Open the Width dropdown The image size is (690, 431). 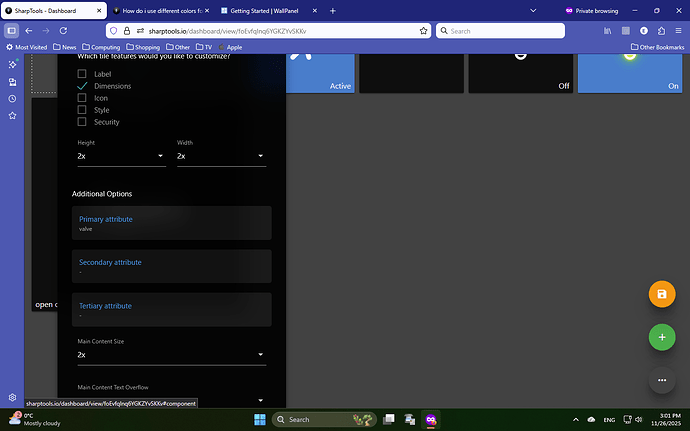(x=221, y=157)
